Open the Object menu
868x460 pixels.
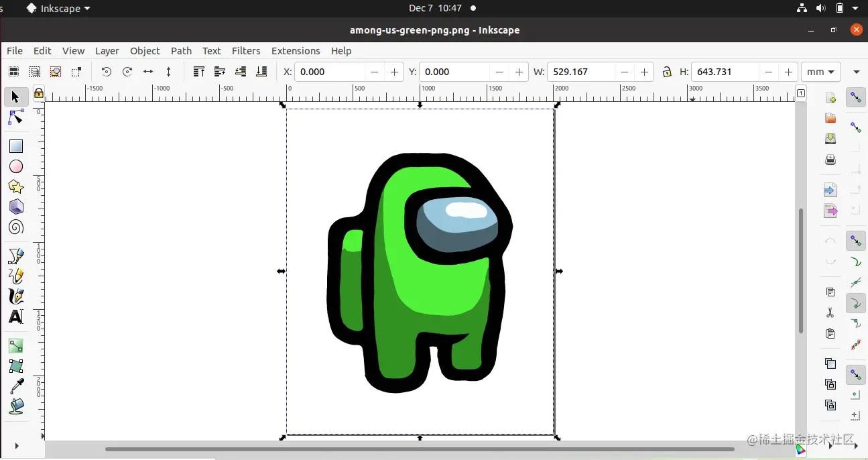click(145, 51)
